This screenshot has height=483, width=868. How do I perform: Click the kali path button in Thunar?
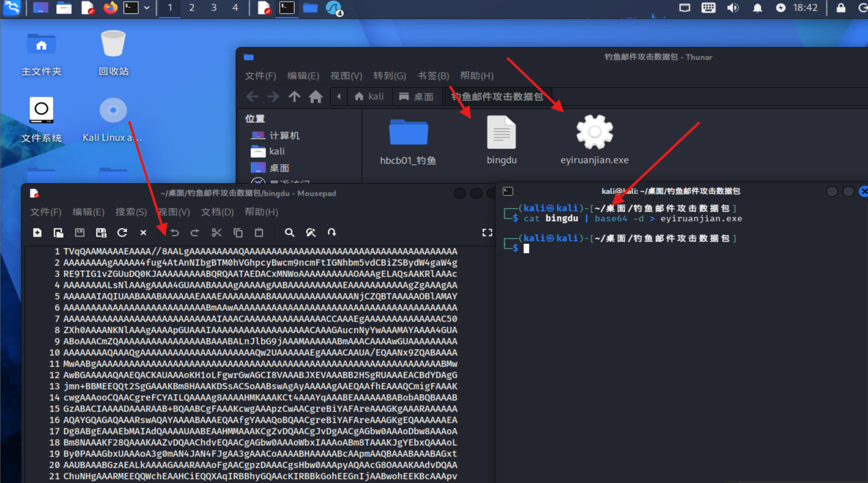click(369, 97)
